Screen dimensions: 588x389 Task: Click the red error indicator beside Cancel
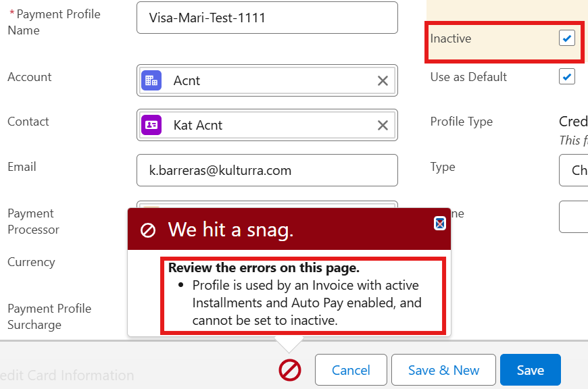click(290, 369)
